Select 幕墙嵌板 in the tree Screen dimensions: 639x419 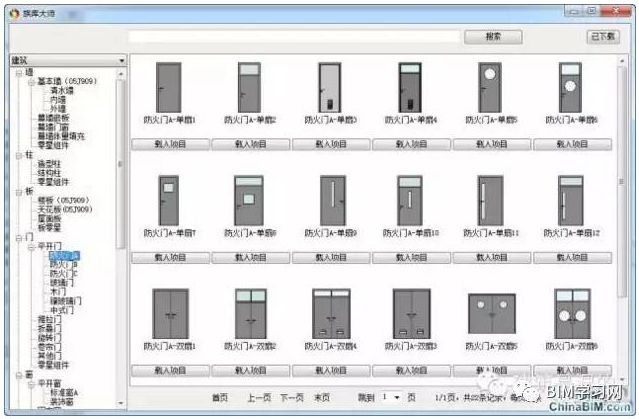(x=53, y=118)
